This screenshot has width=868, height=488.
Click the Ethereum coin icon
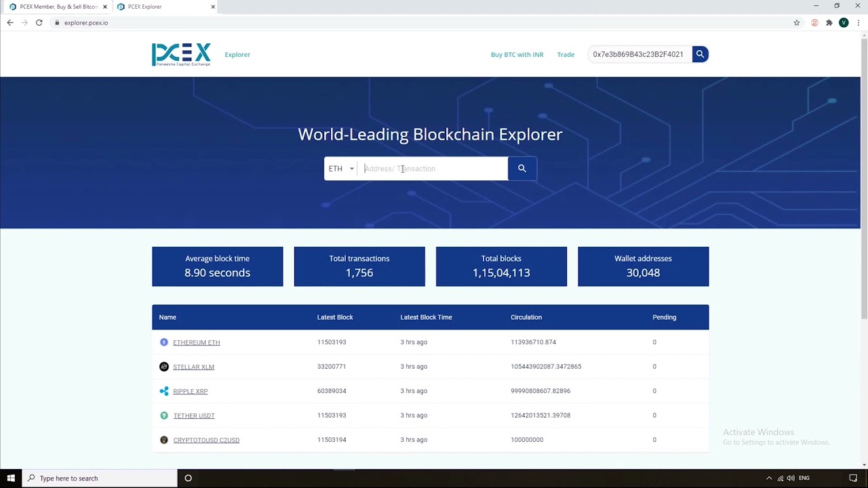[163, 342]
